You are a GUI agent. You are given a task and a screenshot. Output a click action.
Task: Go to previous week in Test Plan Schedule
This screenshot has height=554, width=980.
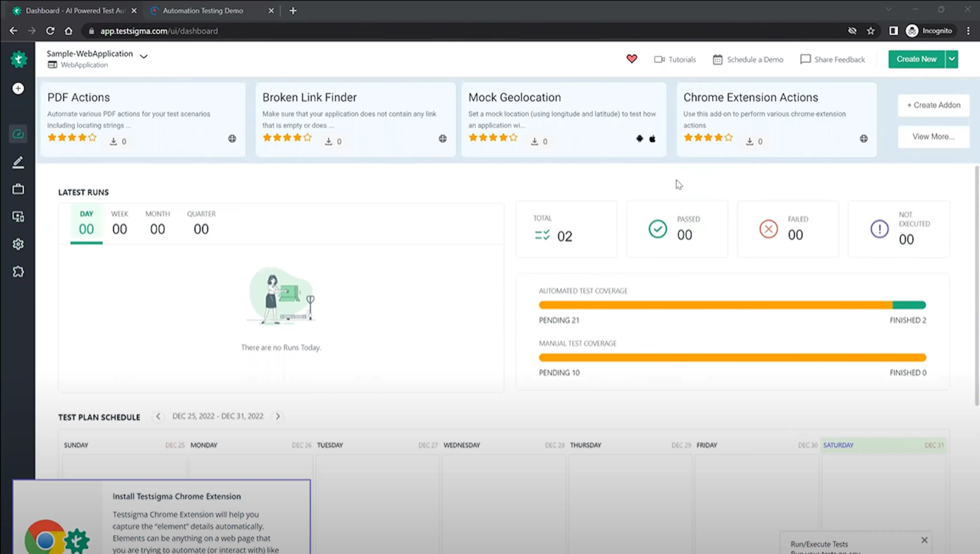(158, 416)
